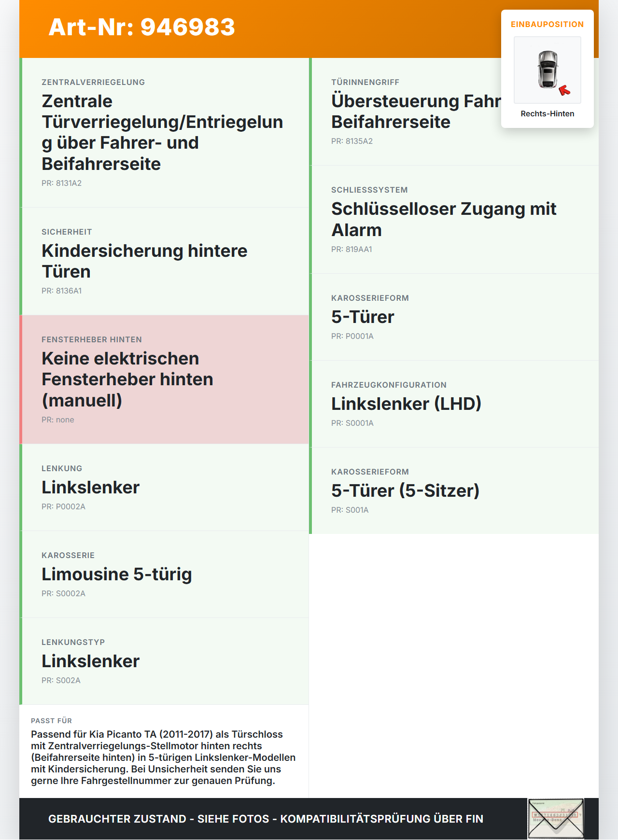Viewport: 618px width, 840px height.
Task: Select Schlüsselloser Zugang mit Alarm card
Action: click(454, 220)
